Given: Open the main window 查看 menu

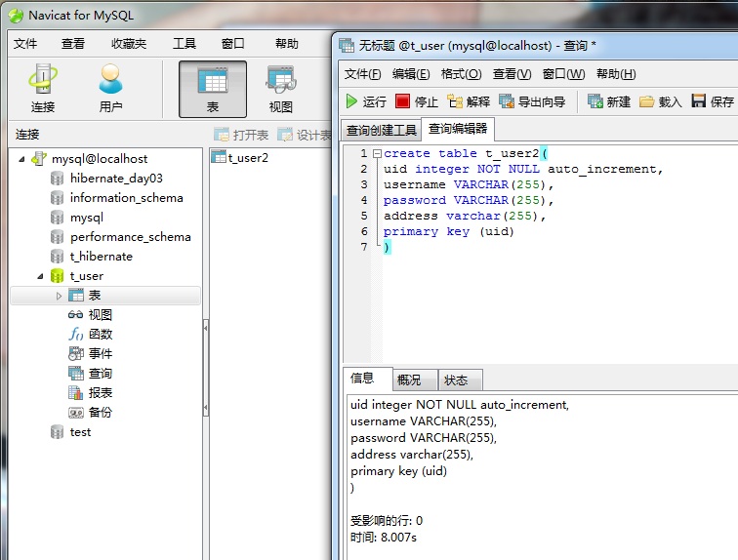Looking at the screenshot, I should click(73, 44).
